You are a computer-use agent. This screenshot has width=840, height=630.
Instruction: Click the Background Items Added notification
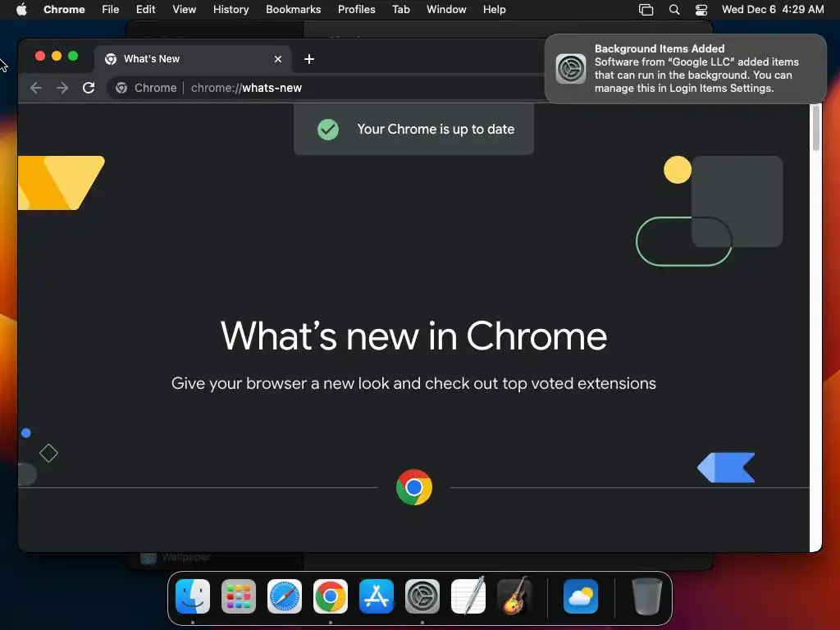[685, 69]
